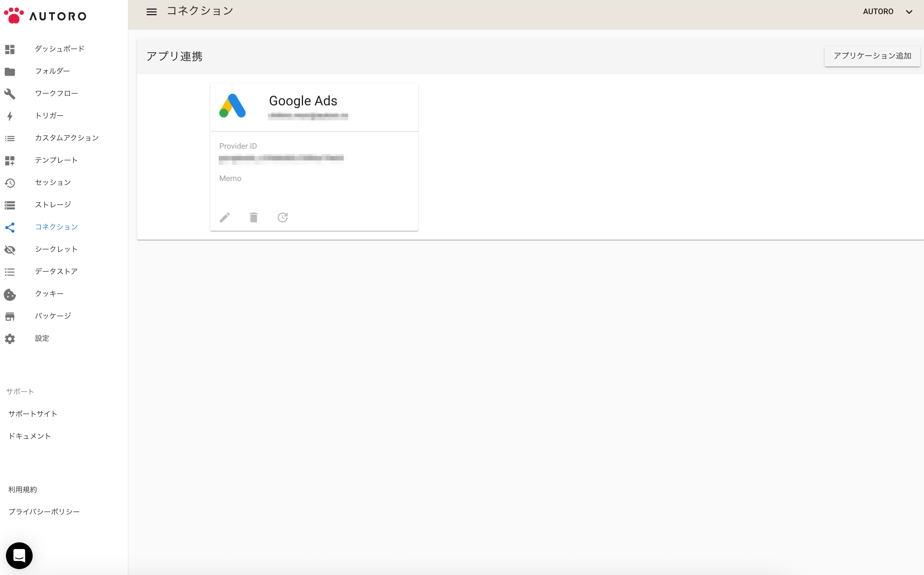Refresh the Google Ads connection token icon
This screenshot has height=575, width=924.
(x=283, y=217)
